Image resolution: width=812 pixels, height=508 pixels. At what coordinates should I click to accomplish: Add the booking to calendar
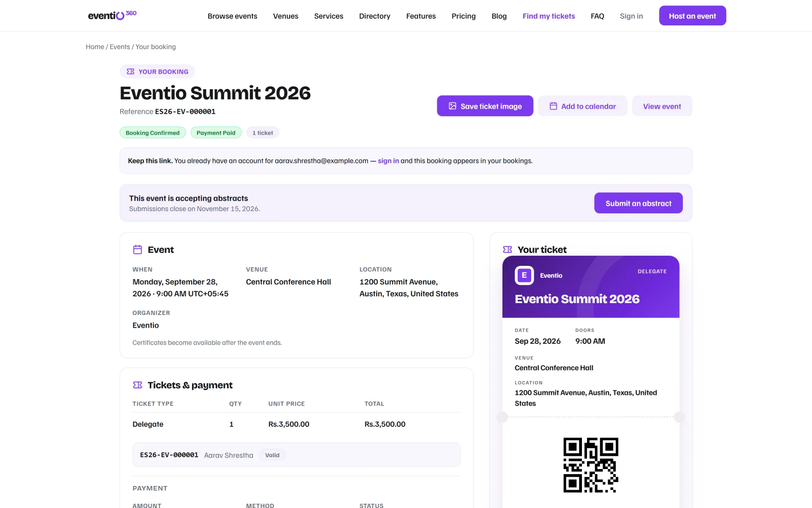tap(582, 106)
